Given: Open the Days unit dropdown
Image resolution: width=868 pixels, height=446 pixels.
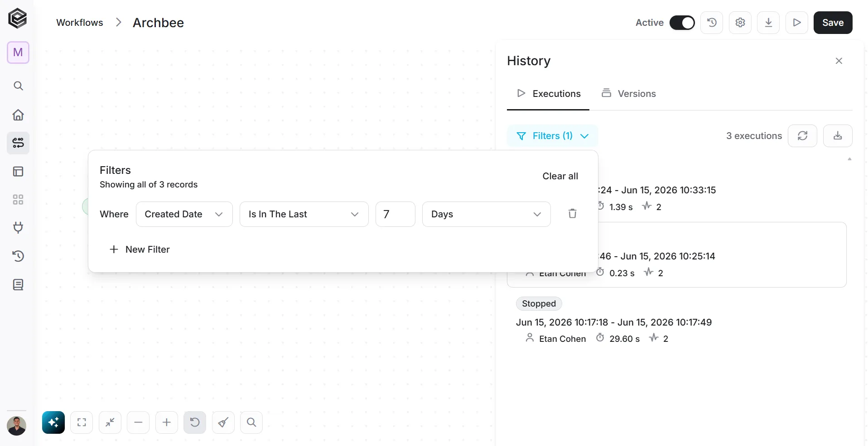Looking at the screenshot, I should (x=487, y=214).
